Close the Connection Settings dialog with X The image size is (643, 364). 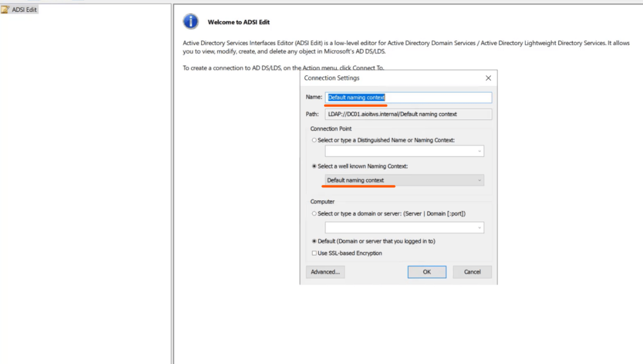tap(488, 78)
